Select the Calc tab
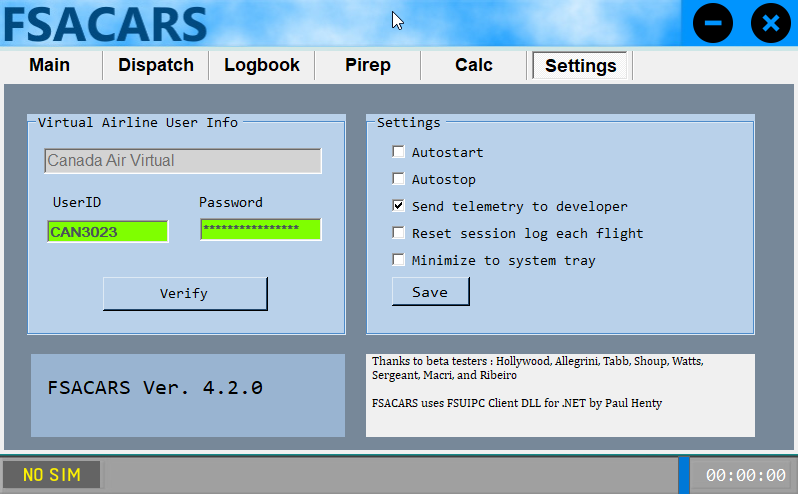Screen dimensions: 798x494 [x=474, y=65]
